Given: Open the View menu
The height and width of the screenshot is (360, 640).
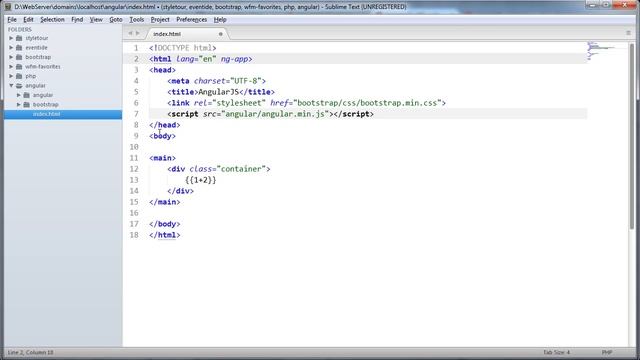Looking at the screenshot, I should [x=96, y=20].
